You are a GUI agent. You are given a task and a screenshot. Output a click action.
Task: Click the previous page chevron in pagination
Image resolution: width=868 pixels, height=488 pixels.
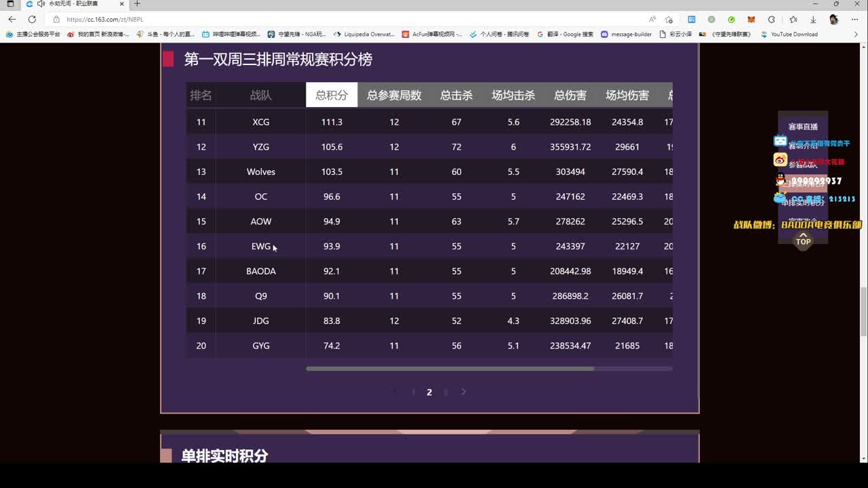pos(395,392)
